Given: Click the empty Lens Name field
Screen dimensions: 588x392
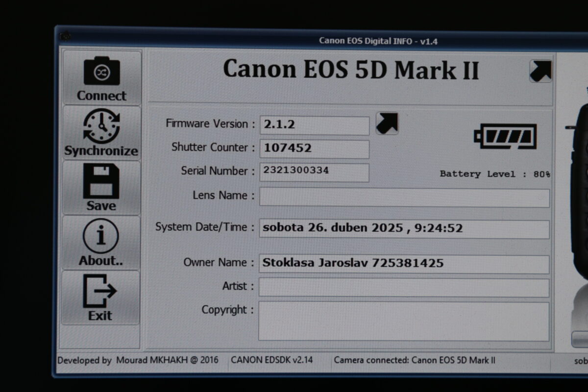Looking at the screenshot, I should click(404, 197).
